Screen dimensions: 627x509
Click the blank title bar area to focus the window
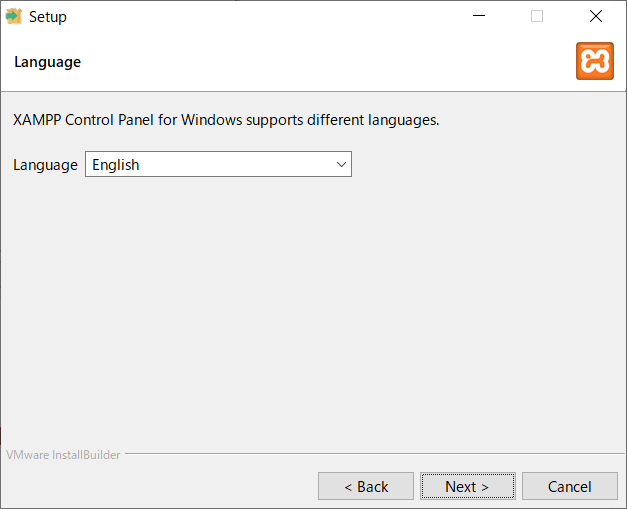click(x=260, y=16)
